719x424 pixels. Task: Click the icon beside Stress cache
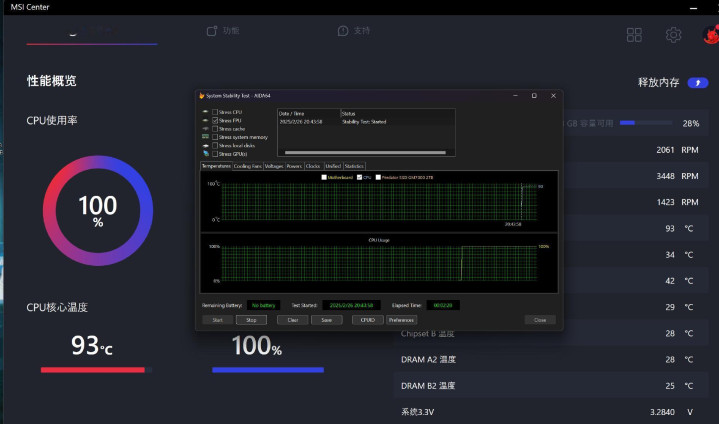pos(205,129)
